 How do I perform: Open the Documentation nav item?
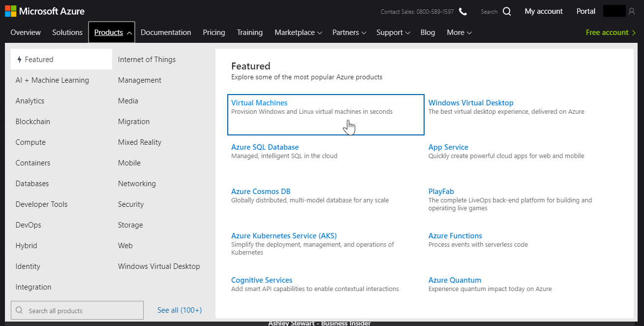pyautogui.click(x=166, y=33)
